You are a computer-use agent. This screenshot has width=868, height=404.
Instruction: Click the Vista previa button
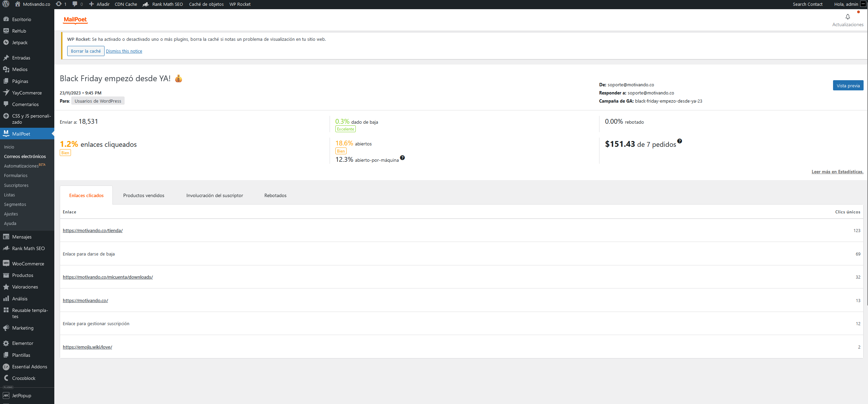tap(848, 86)
